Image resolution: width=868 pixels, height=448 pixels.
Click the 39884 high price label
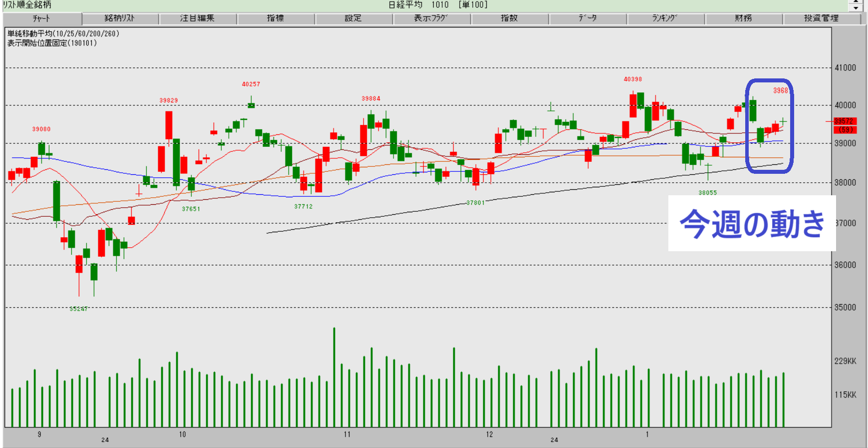tap(371, 99)
